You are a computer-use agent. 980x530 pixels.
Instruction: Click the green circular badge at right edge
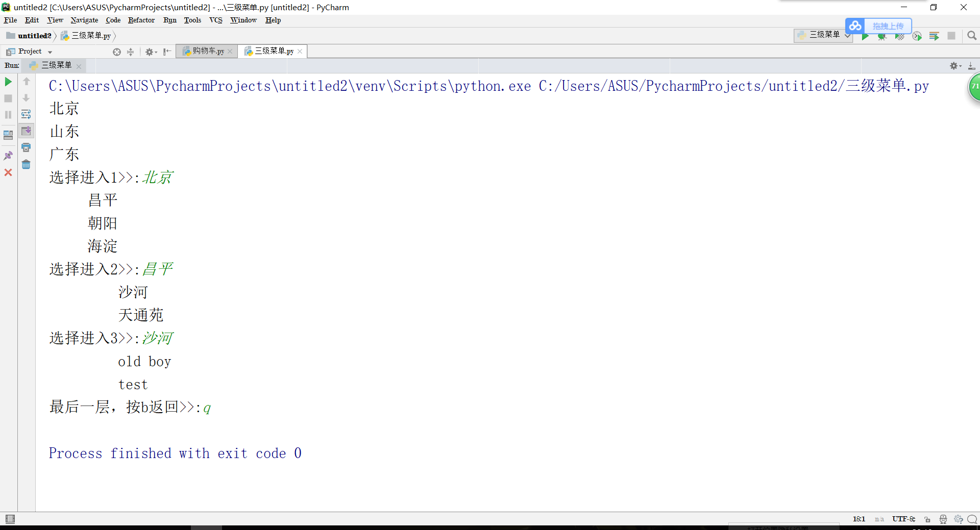974,87
